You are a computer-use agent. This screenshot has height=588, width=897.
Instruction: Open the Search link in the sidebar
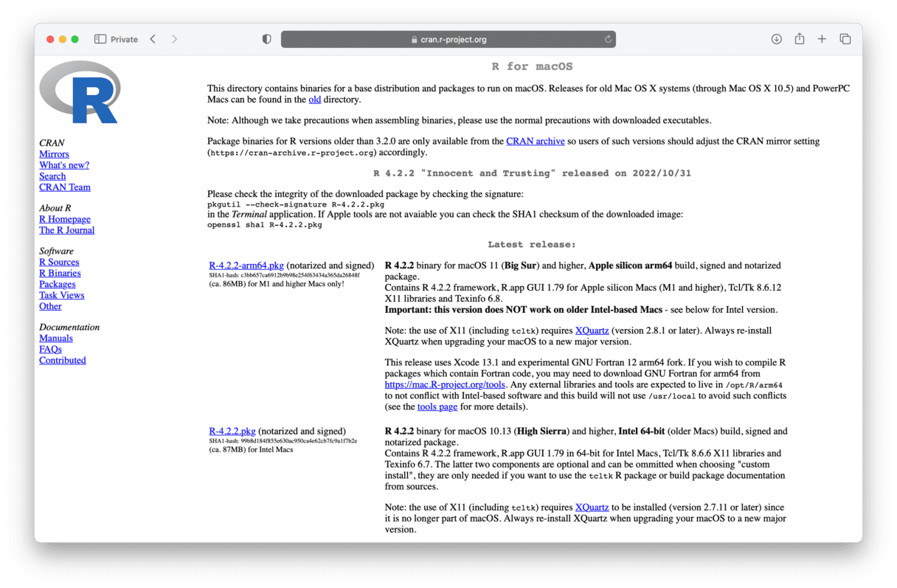tap(52, 176)
